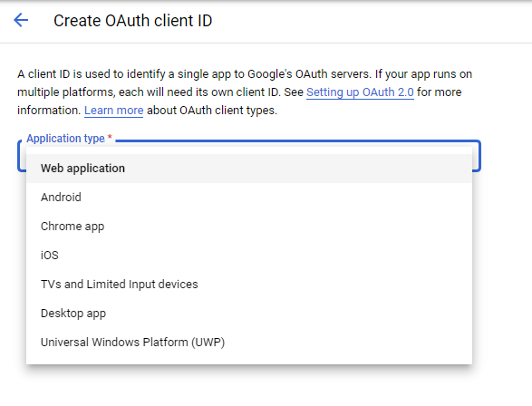Click the client ID description paragraph
532x406 pixels.
[x=245, y=92]
